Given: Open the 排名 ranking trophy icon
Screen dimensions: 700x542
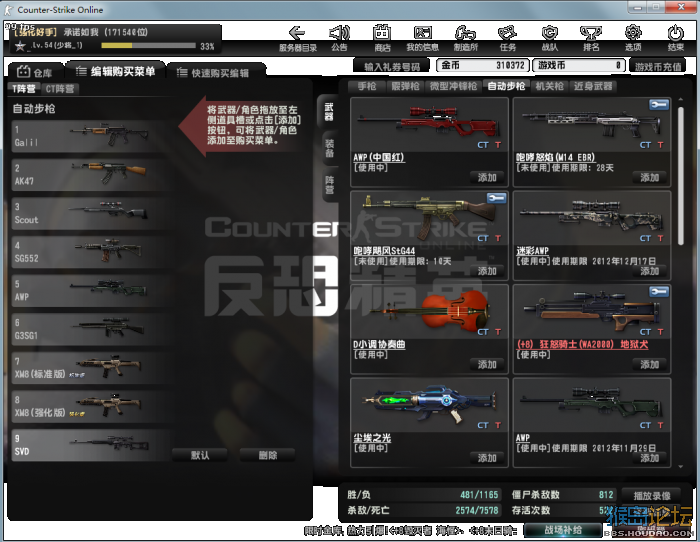Looking at the screenshot, I should point(591,33).
